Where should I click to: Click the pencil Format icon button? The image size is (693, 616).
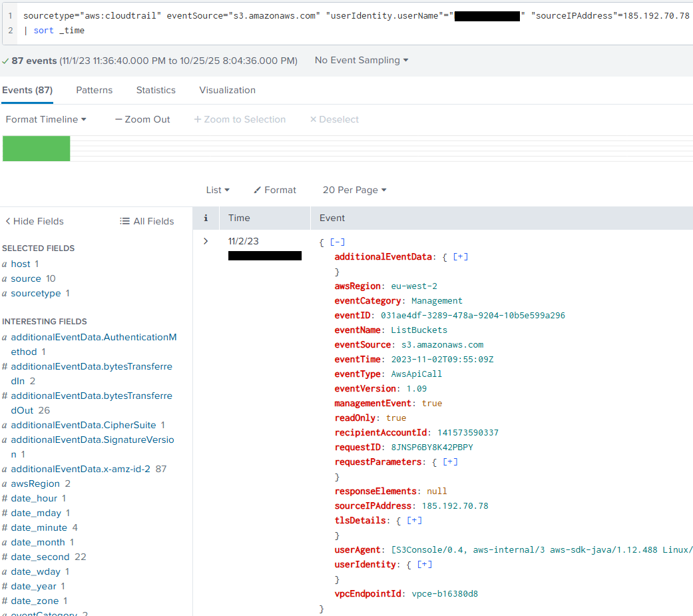[258, 190]
